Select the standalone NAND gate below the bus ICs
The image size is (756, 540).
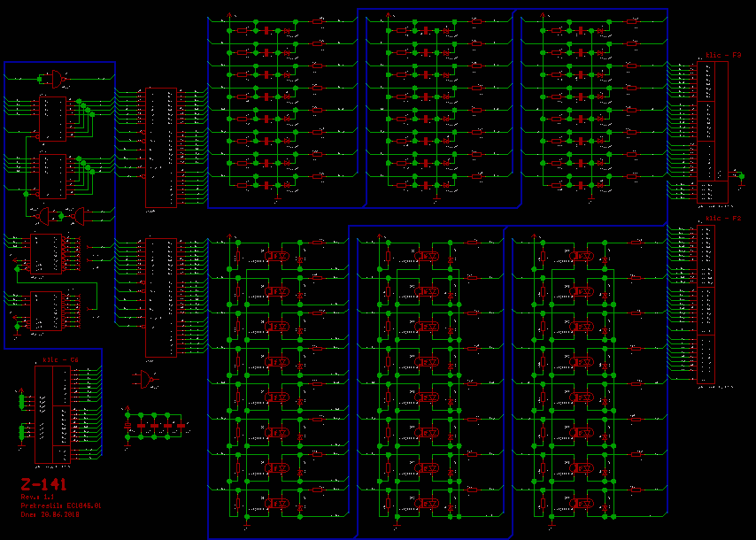pyautogui.click(x=146, y=380)
